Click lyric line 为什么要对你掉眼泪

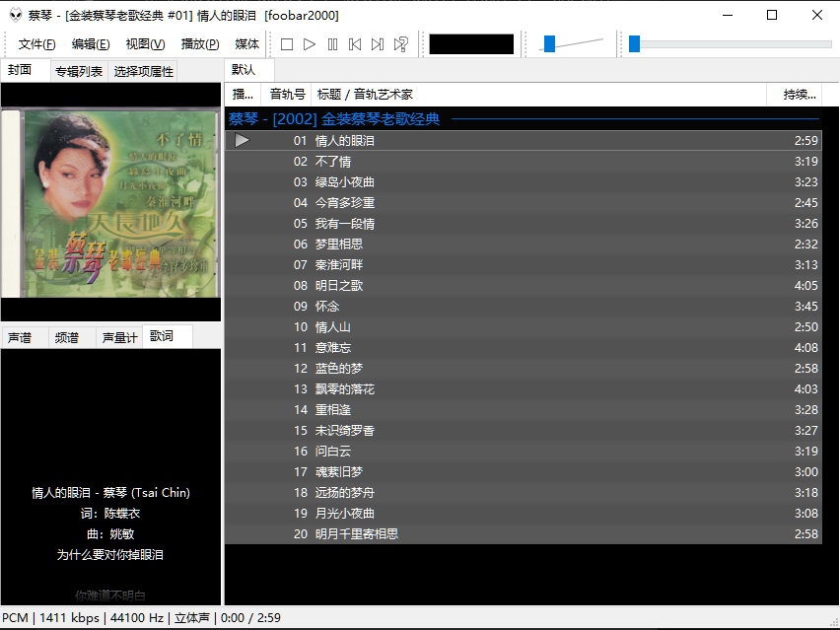[x=110, y=555]
